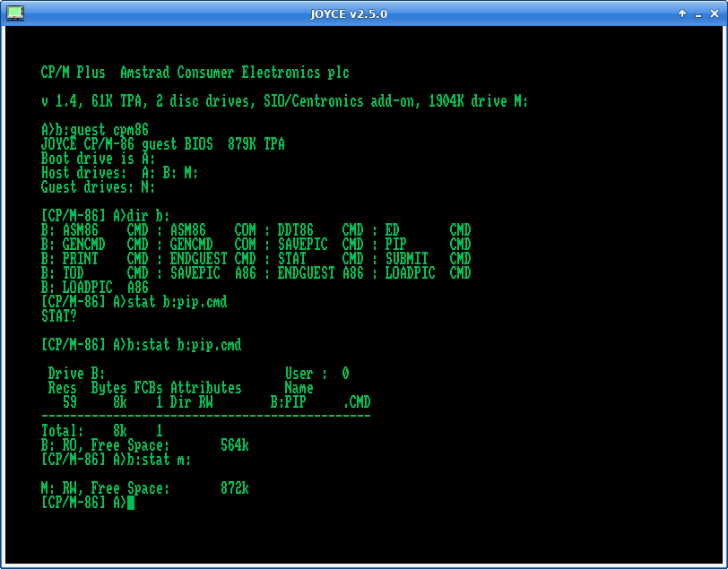
Task: Click 'B:PIP .CMD' name in stat row
Action: (321, 402)
